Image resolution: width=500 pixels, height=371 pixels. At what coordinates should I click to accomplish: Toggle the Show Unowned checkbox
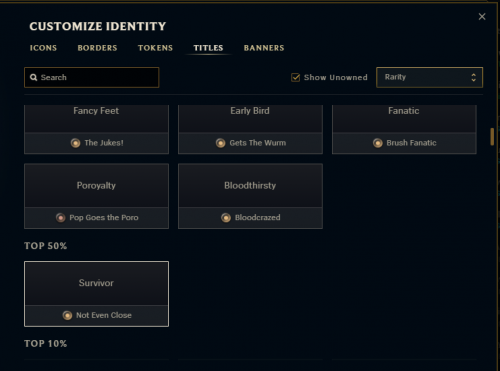pos(295,77)
